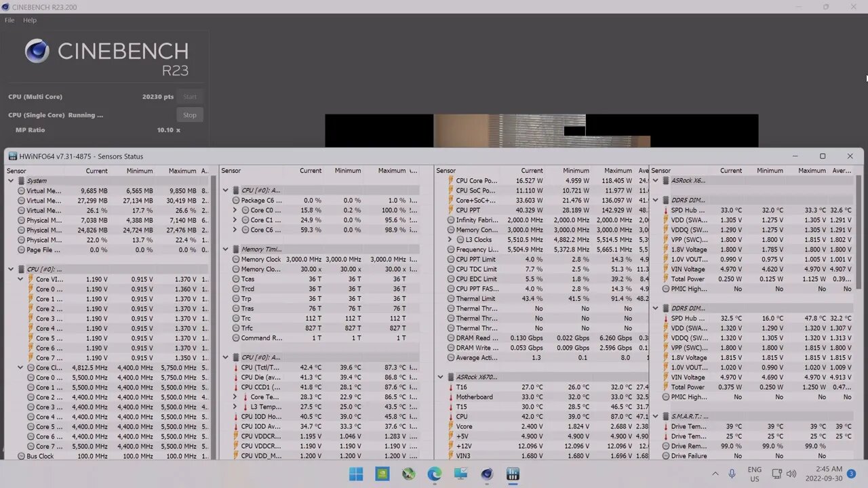868x488 pixels.
Task: Collapse the ASRock X670... sensor group
Action: click(441, 377)
